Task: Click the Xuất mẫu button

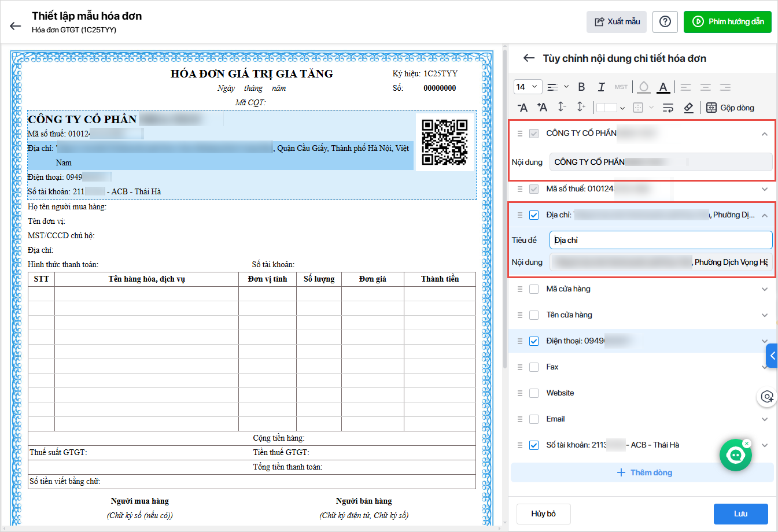Action: pos(617,22)
